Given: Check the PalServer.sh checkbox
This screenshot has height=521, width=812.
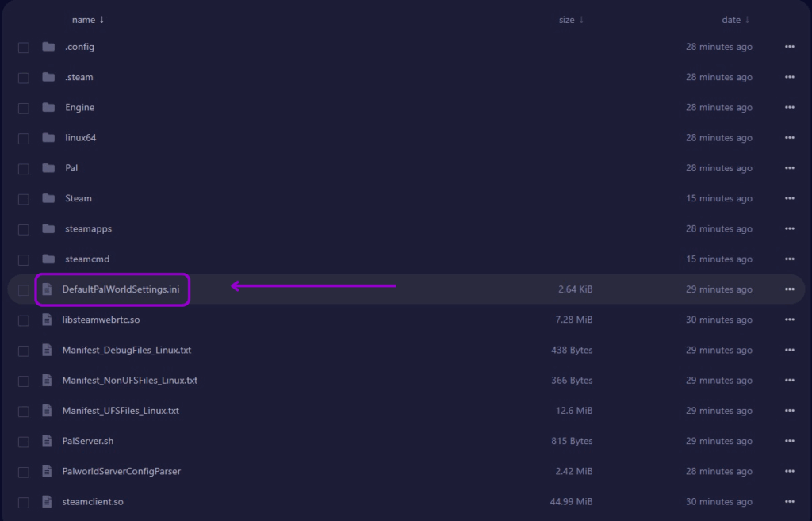Looking at the screenshot, I should 23,442.
